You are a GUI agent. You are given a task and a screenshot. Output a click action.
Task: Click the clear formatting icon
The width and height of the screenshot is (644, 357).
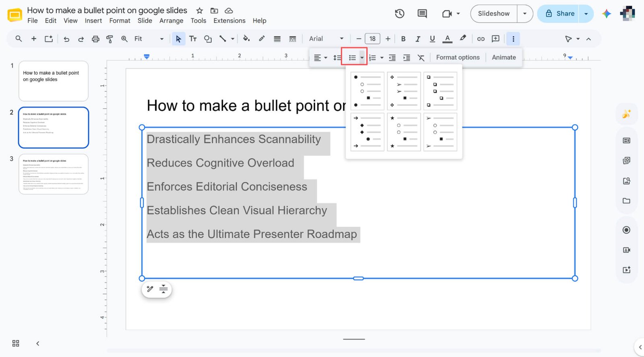[421, 58]
